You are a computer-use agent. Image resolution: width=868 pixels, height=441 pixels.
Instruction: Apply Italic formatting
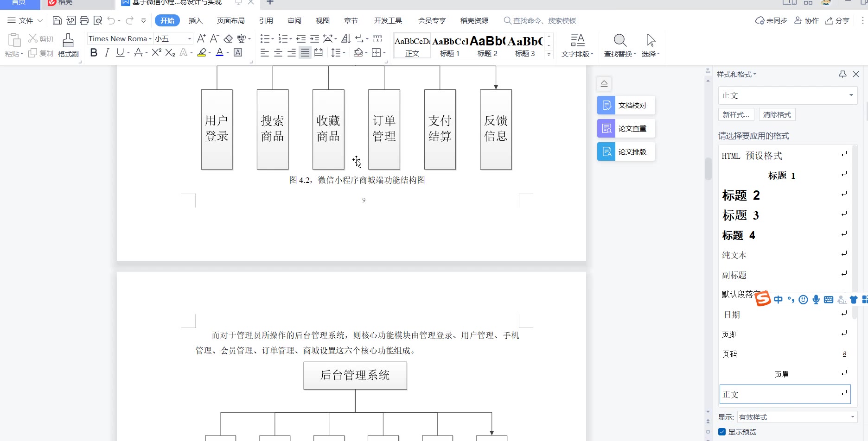click(x=107, y=52)
